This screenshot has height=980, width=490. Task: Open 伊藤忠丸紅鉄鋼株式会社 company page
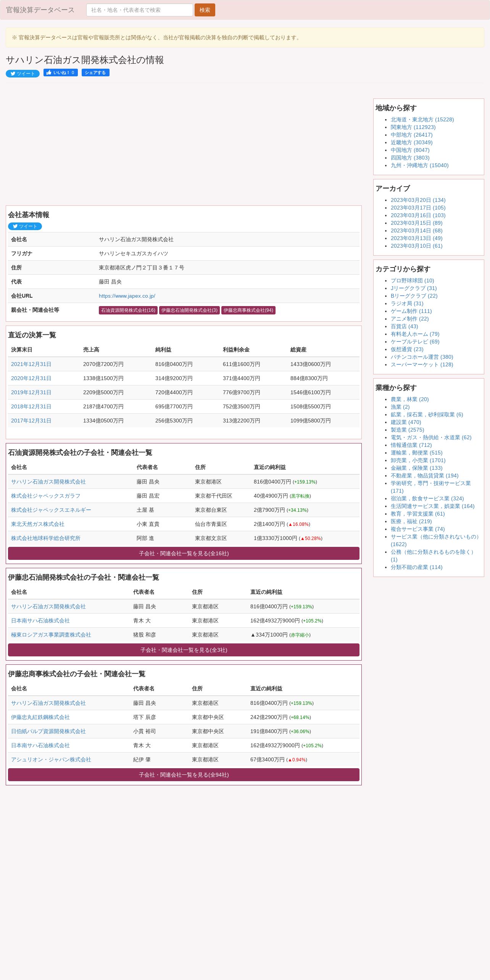coord(40,717)
